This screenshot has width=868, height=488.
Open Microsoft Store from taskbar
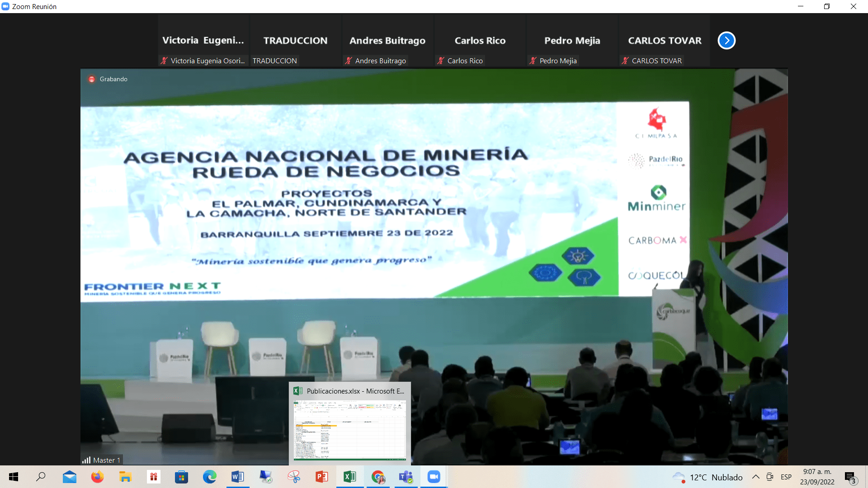click(x=181, y=477)
